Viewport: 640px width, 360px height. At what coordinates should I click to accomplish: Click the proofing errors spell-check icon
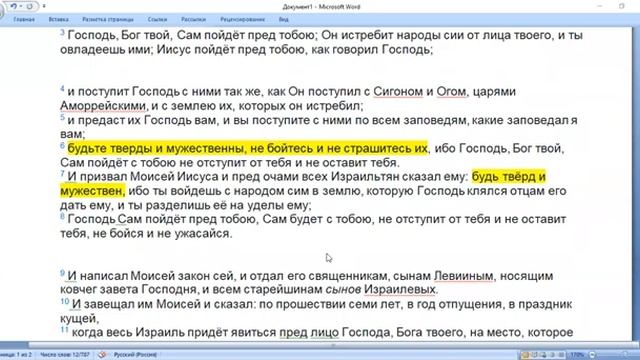pos(102,355)
